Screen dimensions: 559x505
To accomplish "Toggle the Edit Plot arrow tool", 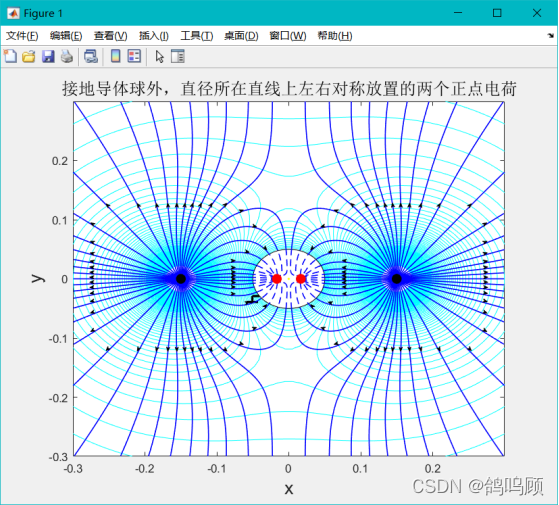I will tap(160, 56).
